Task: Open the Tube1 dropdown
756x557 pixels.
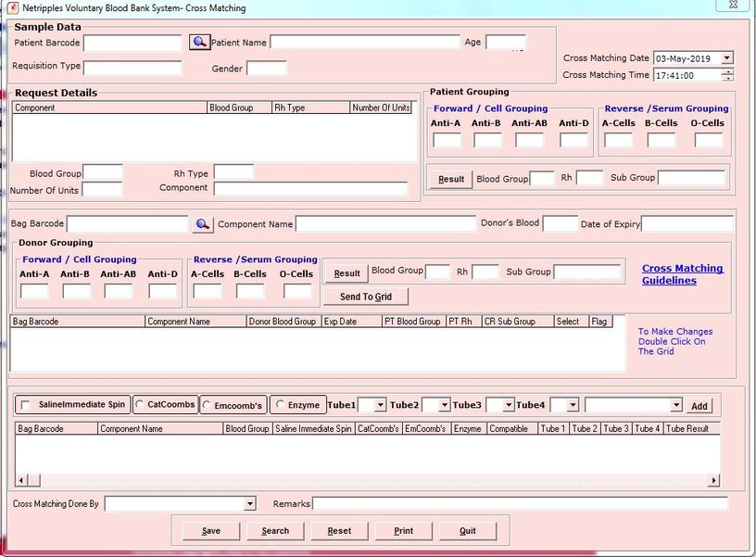Action: point(381,405)
